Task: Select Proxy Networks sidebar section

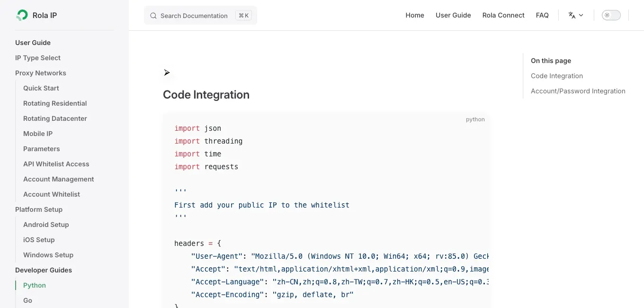Action: pyautogui.click(x=41, y=73)
